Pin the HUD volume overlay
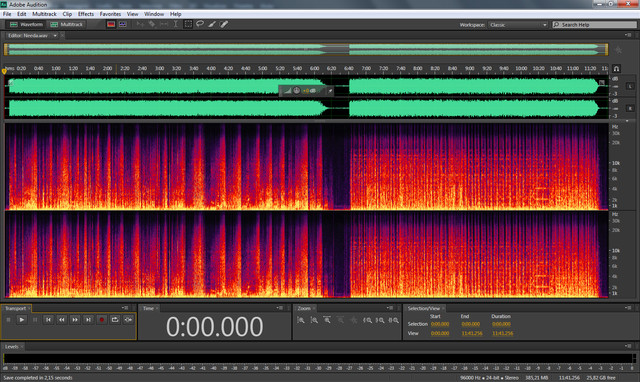 pyautogui.click(x=330, y=91)
